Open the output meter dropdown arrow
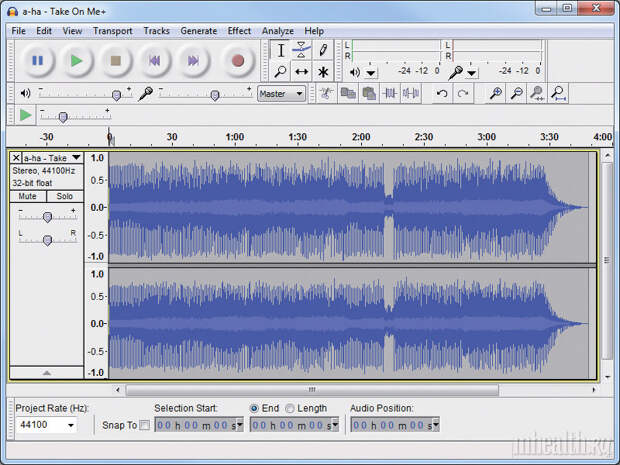This screenshot has width=620, height=465. (370, 73)
